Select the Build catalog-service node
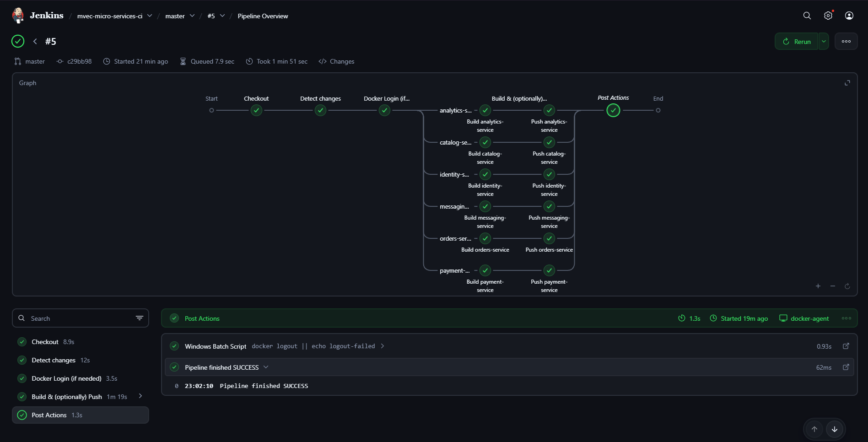868x442 pixels. pyautogui.click(x=485, y=142)
